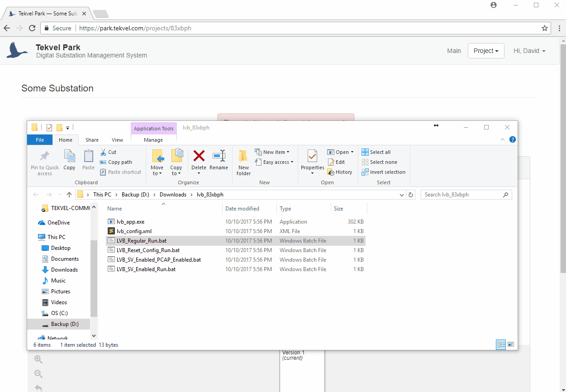Switch to large icons view button
Viewport: 566px width, 392px height.
[511, 344]
